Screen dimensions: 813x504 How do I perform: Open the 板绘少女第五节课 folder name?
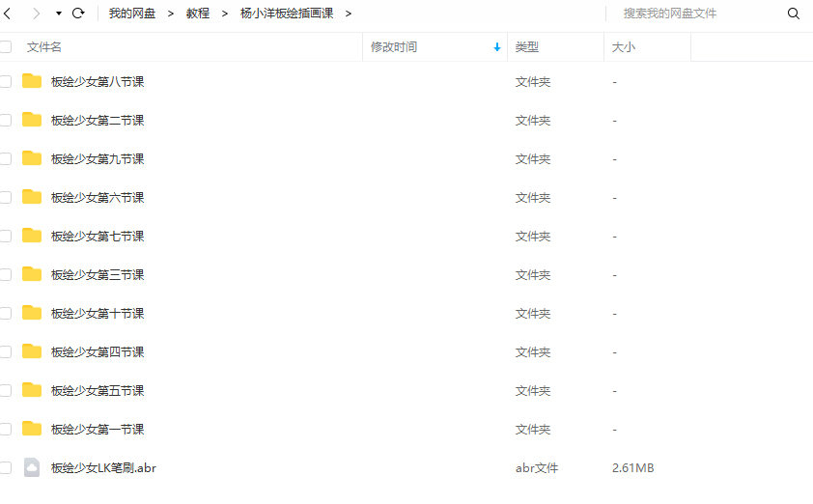click(x=98, y=391)
